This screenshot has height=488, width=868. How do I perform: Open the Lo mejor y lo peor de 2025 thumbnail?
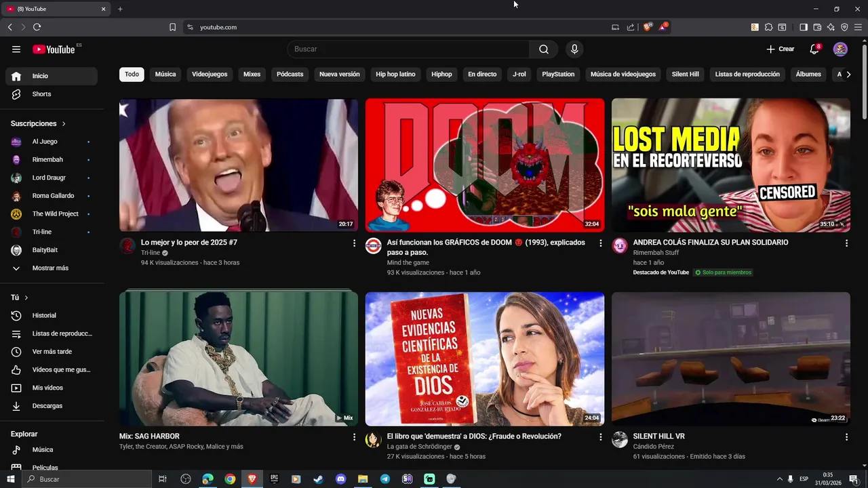click(x=239, y=165)
